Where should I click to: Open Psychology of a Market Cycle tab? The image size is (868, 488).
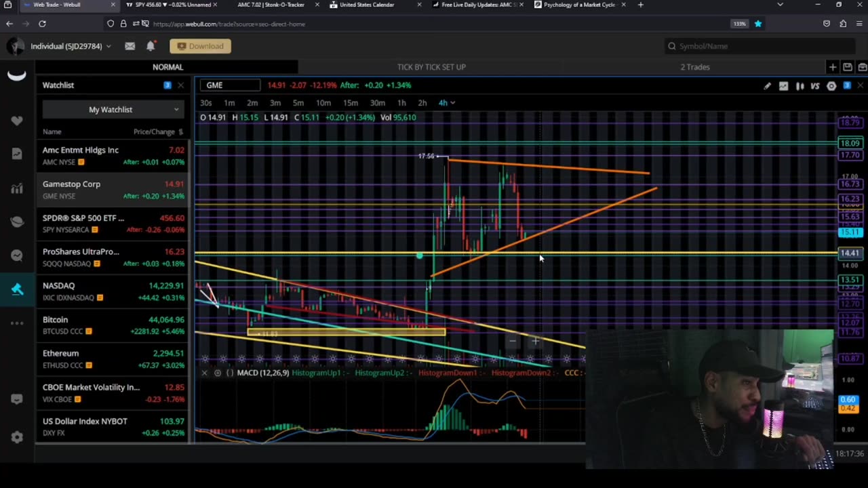[x=580, y=5]
